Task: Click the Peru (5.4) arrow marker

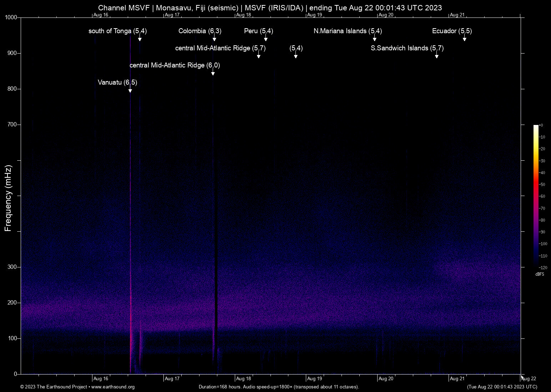Action: pyautogui.click(x=266, y=39)
